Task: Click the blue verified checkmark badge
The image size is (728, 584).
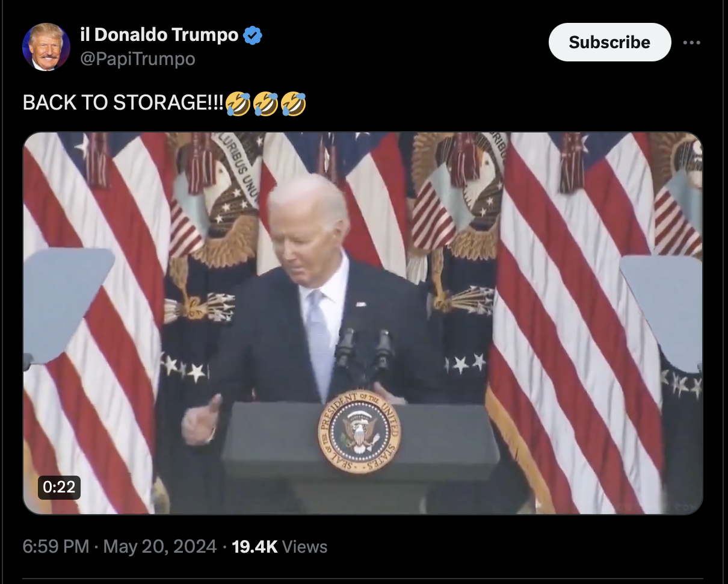Action: [253, 36]
